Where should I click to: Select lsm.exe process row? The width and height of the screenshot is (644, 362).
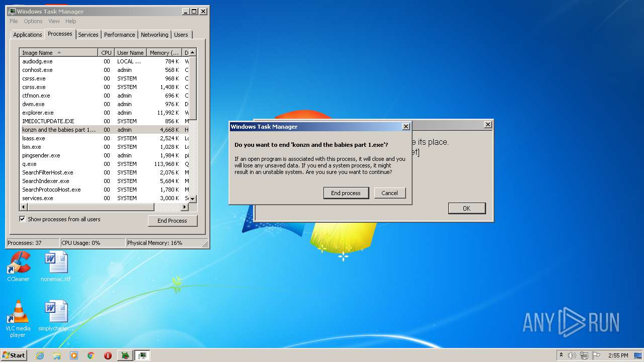[104, 147]
